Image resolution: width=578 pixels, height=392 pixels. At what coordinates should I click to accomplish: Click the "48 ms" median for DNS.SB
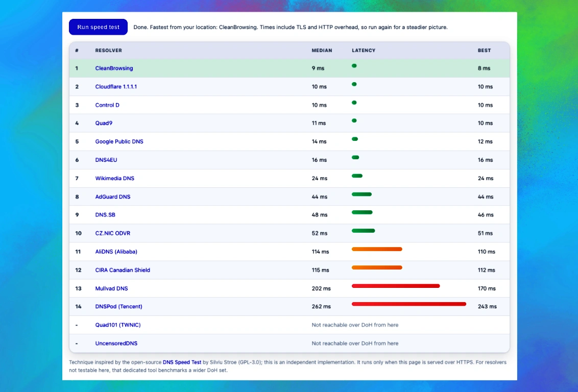tap(320, 215)
